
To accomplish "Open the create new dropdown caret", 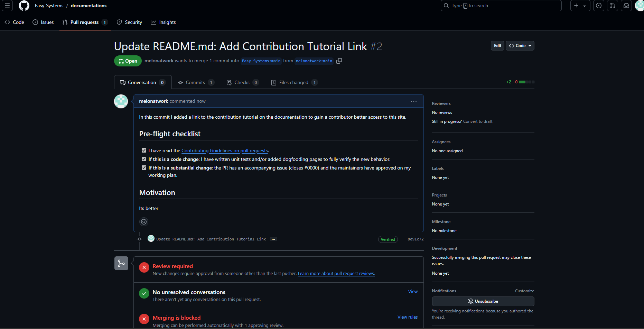I will [584, 6].
